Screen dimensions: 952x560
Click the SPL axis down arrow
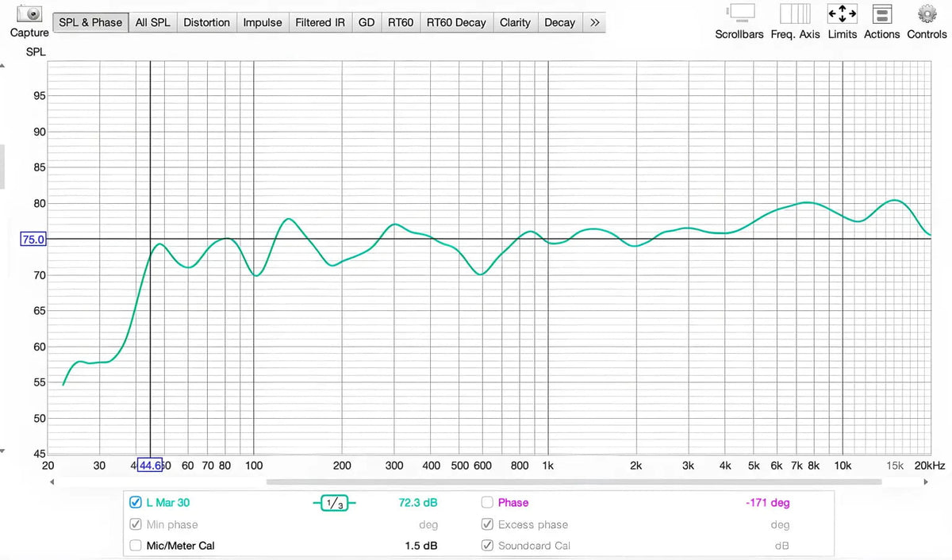click(x=2, y=451)
